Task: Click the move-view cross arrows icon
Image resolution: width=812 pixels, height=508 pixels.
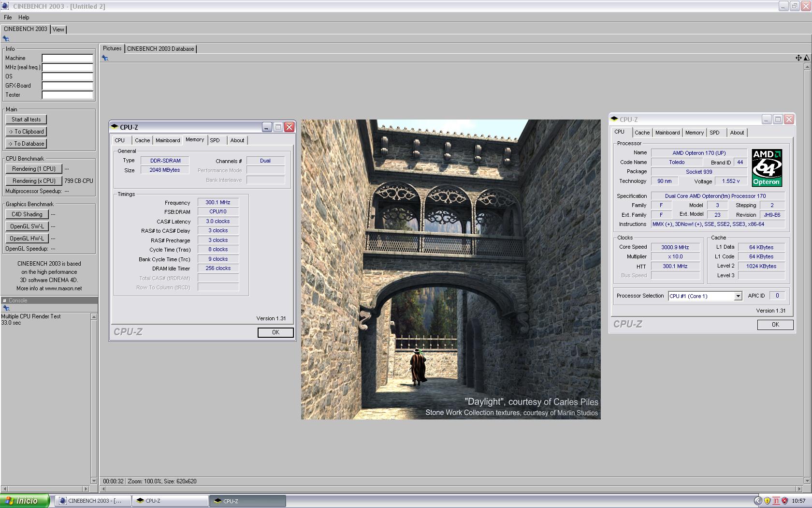Action: click(x=798, y=58)
